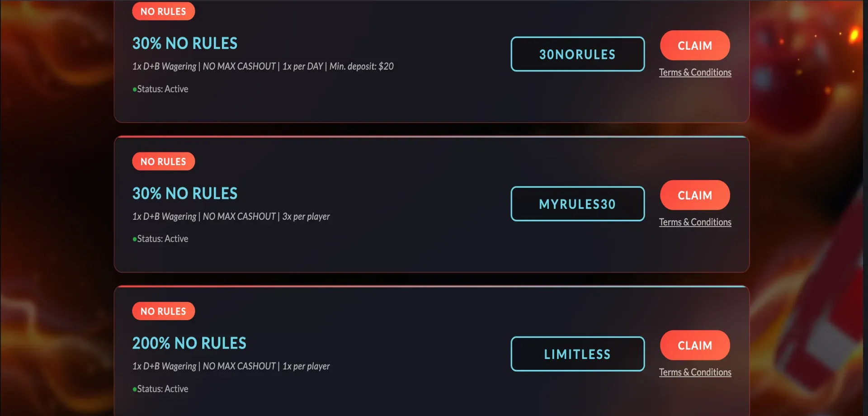Image resolution: width=868 pixels, height=416 pixels.
Task: Click green status dot in MYRULES30 card
Action: [135, 239]
